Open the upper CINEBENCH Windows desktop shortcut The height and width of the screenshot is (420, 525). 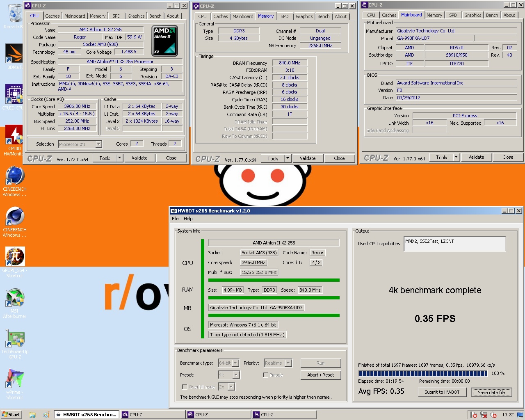pos(15,181)
